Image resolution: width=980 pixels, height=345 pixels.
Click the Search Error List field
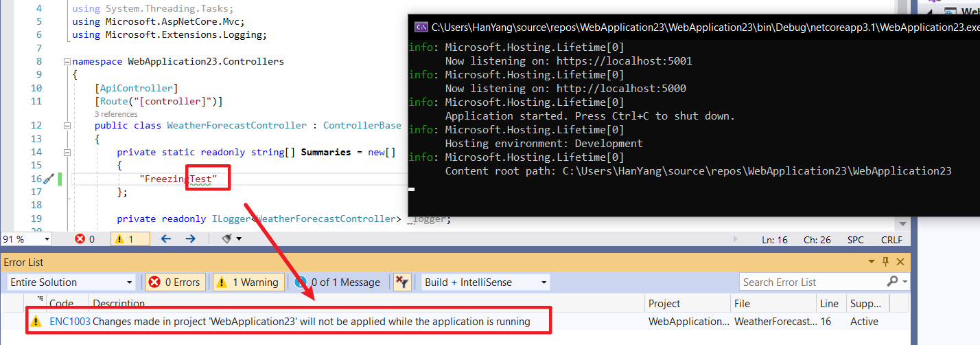click(x=813, y=282)
